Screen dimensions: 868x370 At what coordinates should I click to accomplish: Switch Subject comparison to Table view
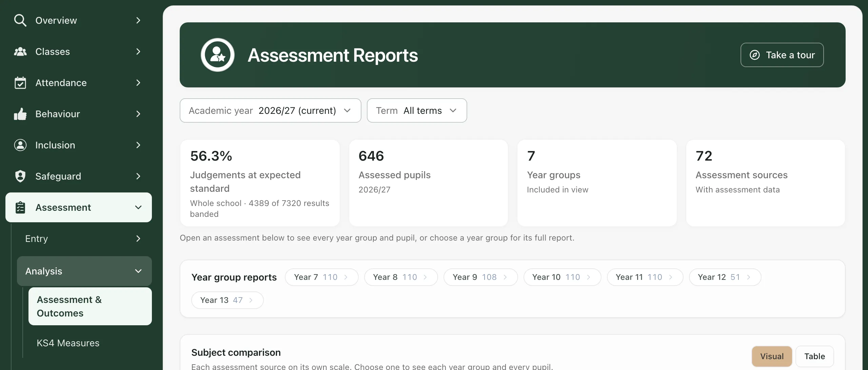tap(814, 356)
